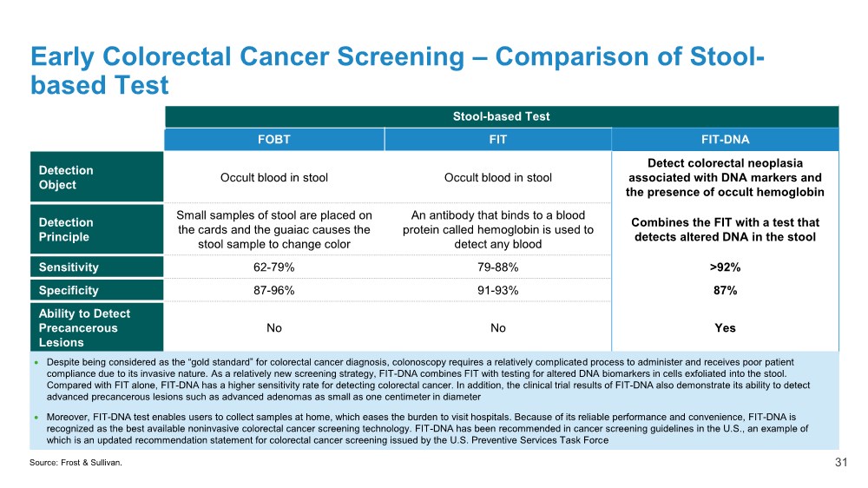Viewport: 868px width, 488px height.
Task: Click the 79-88% sensitivity value
Action: [497, 267]
